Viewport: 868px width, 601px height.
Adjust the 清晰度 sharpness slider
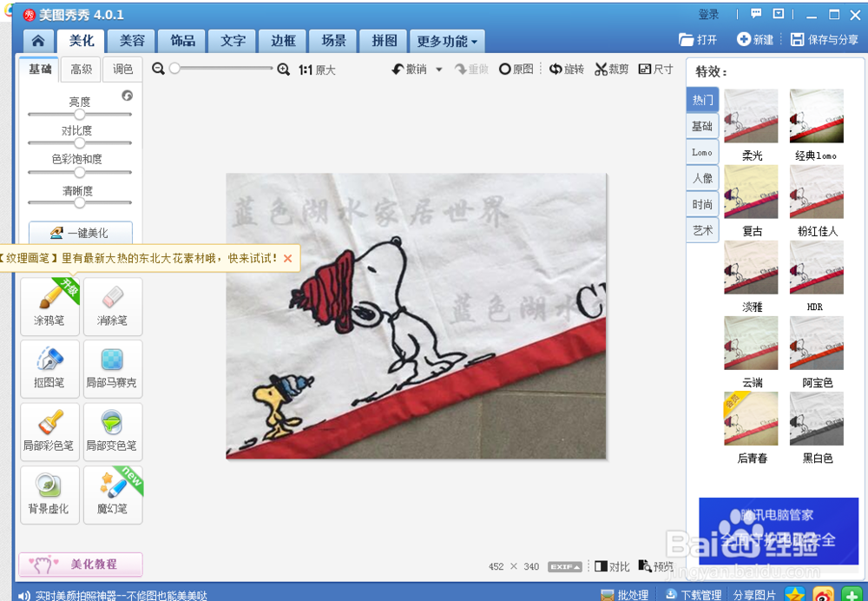click(80, 202)
